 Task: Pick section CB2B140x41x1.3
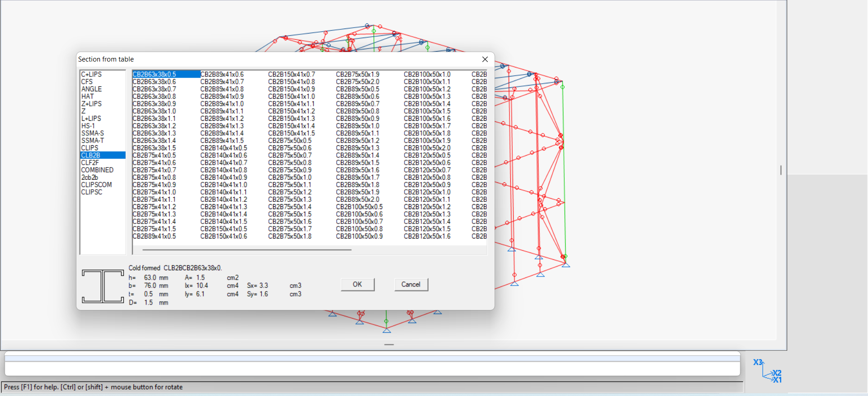224,207
